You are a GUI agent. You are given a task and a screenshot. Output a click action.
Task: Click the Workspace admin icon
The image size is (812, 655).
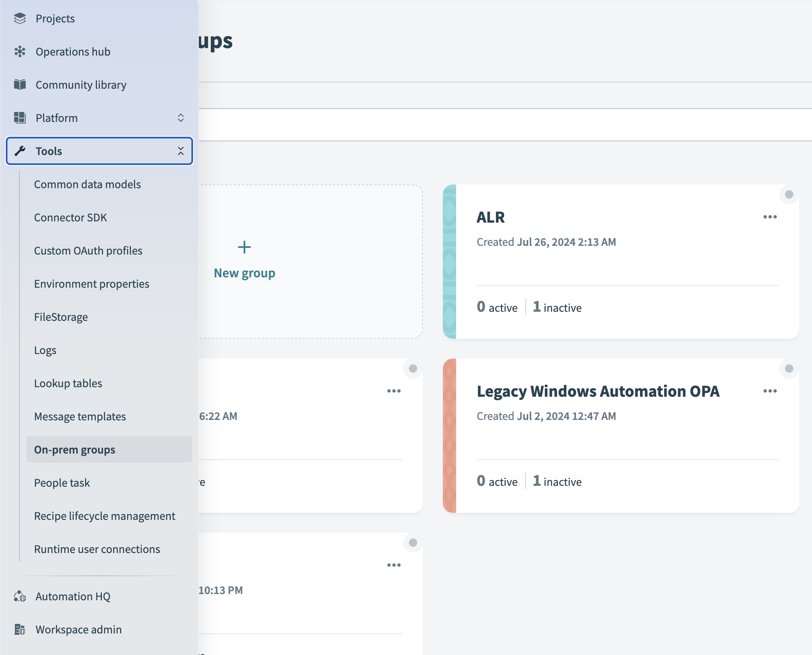pyautogui.click(x=19, y=629)
